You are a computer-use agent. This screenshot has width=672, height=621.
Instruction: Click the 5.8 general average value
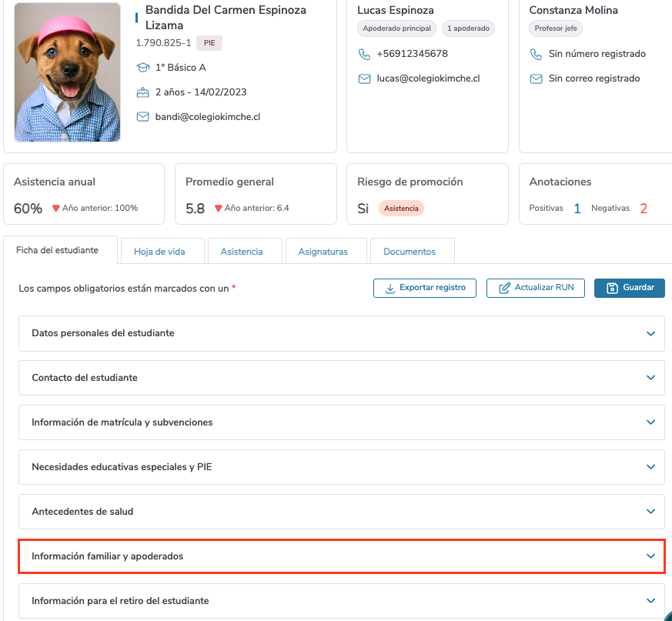[195, 209]
